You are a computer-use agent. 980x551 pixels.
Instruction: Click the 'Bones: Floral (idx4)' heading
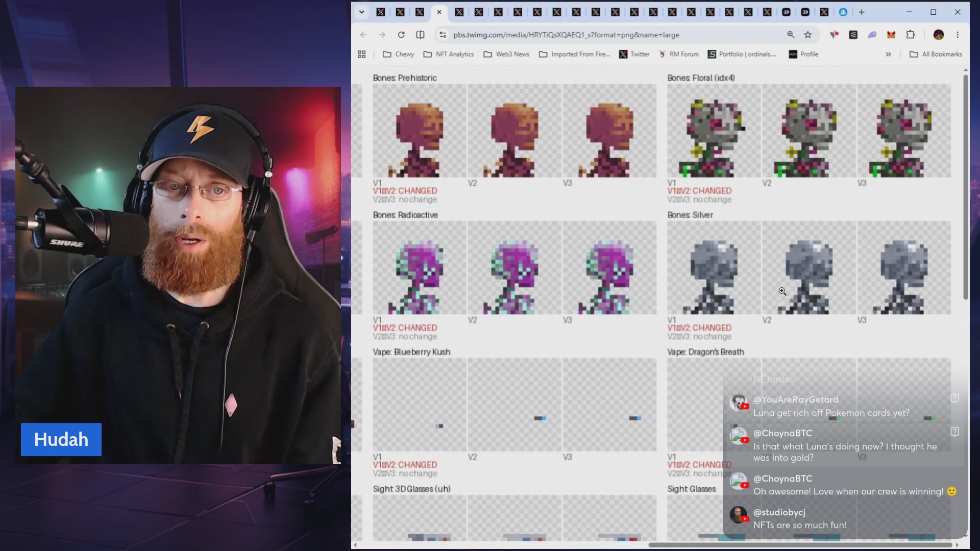pyautogui.click(x=701, y=78)
